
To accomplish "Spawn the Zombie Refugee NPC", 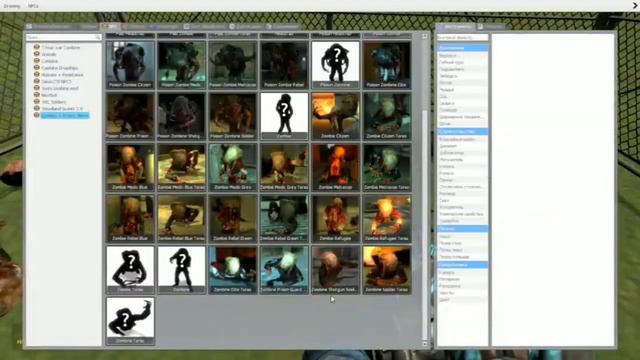I will tap(336, 218).
